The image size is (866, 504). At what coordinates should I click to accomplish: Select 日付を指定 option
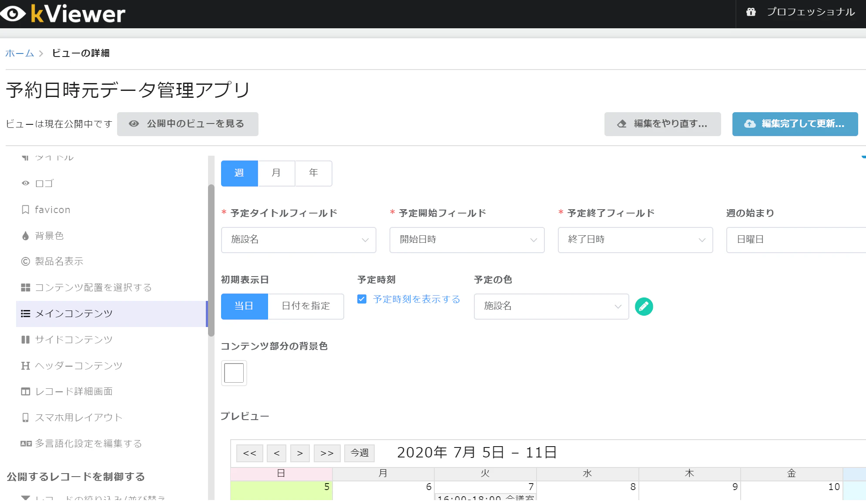pos(305,306)
